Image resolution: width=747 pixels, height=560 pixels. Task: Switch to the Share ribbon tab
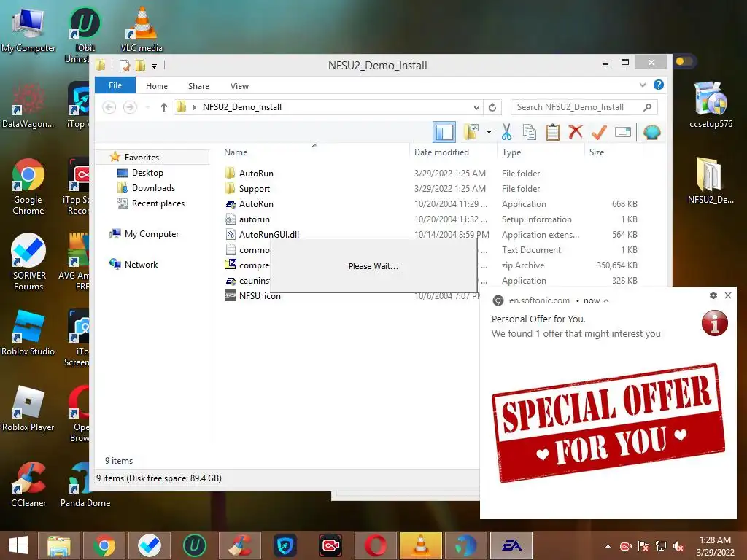(198, 86)
